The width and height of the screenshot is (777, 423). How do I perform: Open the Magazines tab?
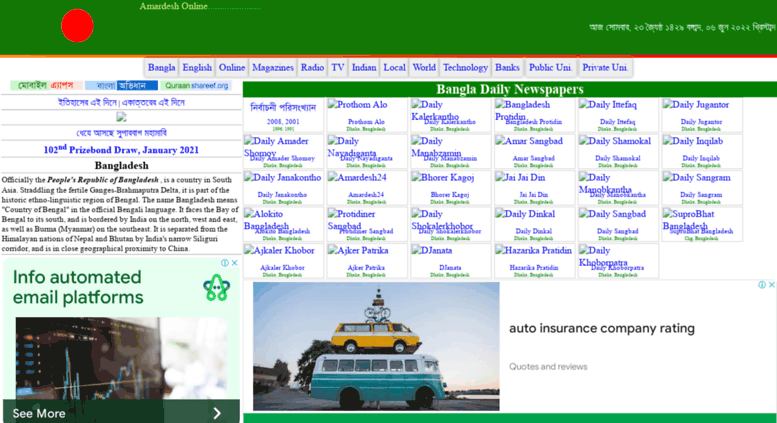tap(273, 68)
